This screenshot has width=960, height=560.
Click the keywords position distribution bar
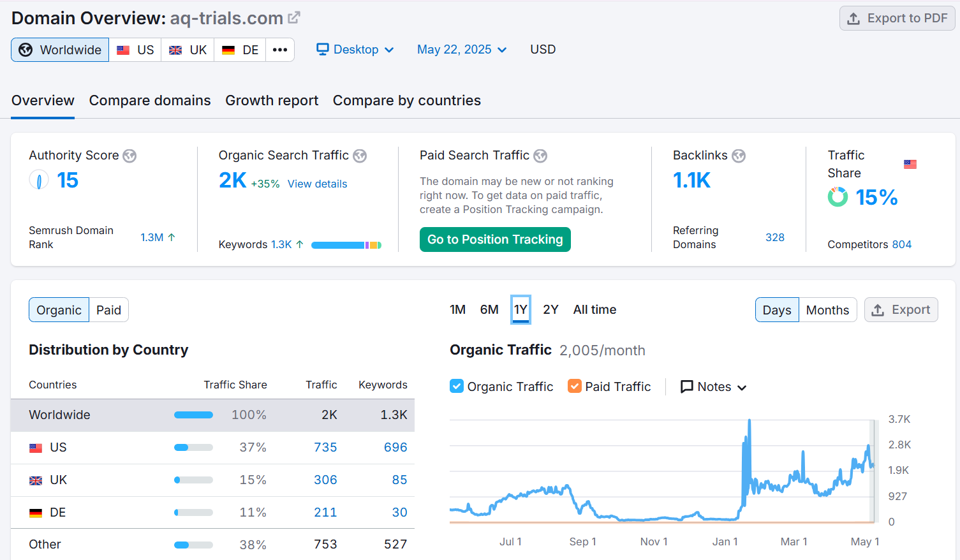346,245
